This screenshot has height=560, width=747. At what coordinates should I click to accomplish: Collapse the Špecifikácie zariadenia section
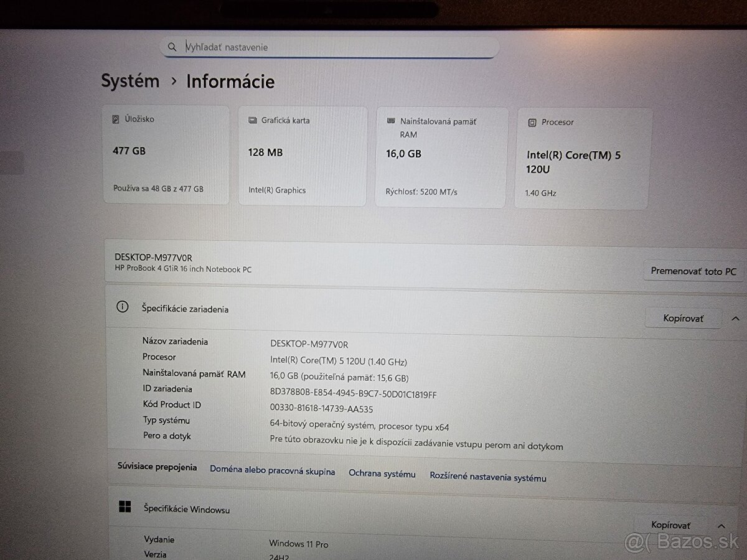coord(735,318)
